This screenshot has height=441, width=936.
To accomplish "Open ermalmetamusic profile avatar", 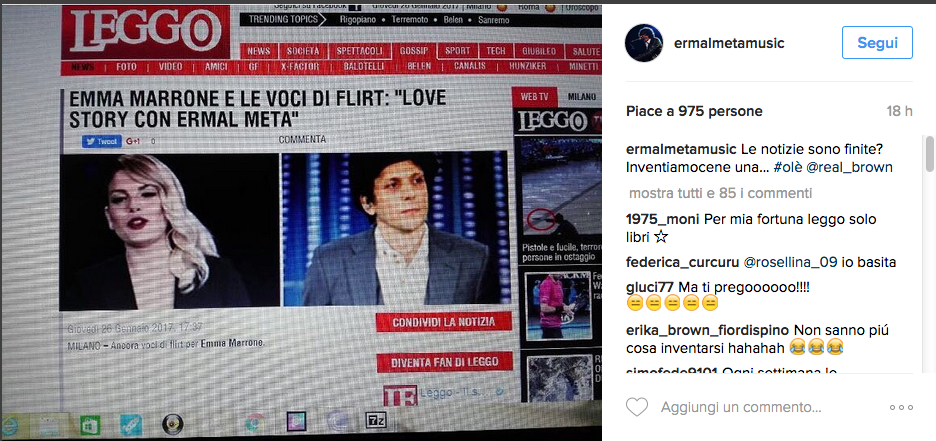I will pos(643,44).
